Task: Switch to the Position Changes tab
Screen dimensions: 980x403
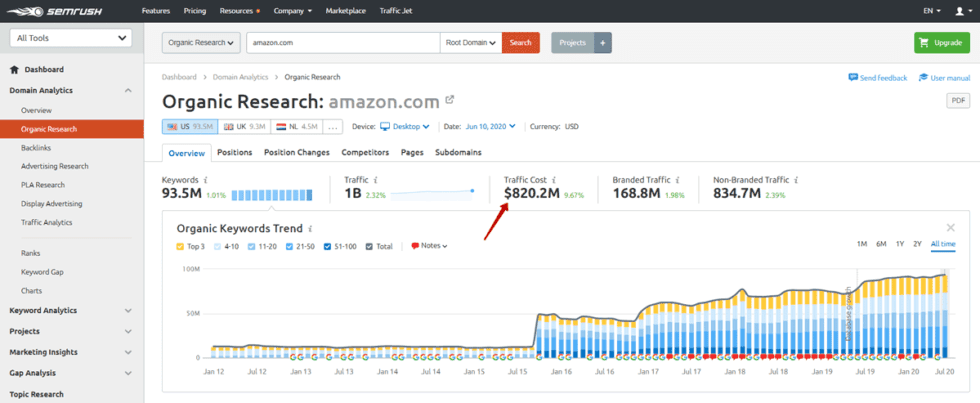Action: pyautogui.click(x=296, y=152)
